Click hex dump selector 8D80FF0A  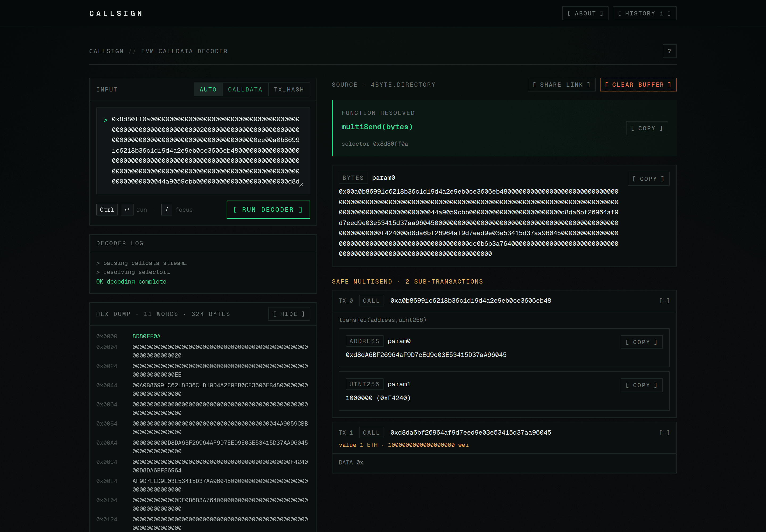pyautogui.click(x=146, y=336)
